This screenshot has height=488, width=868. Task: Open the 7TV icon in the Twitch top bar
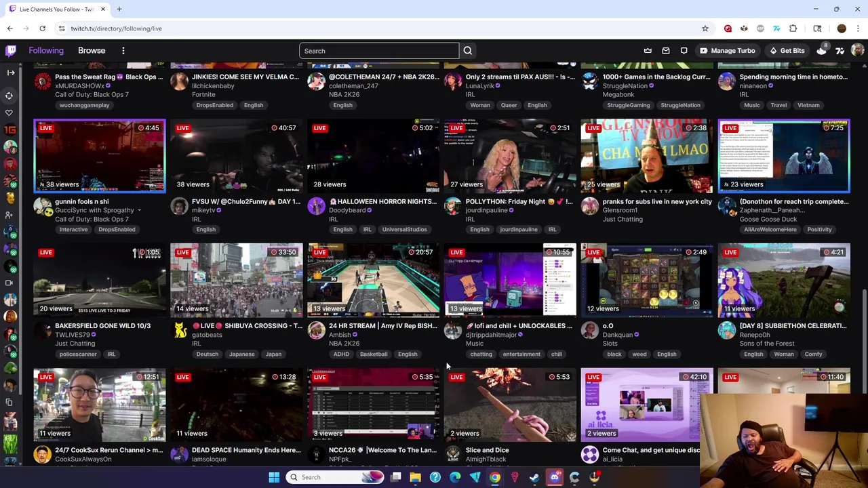(x=840, y=51)
